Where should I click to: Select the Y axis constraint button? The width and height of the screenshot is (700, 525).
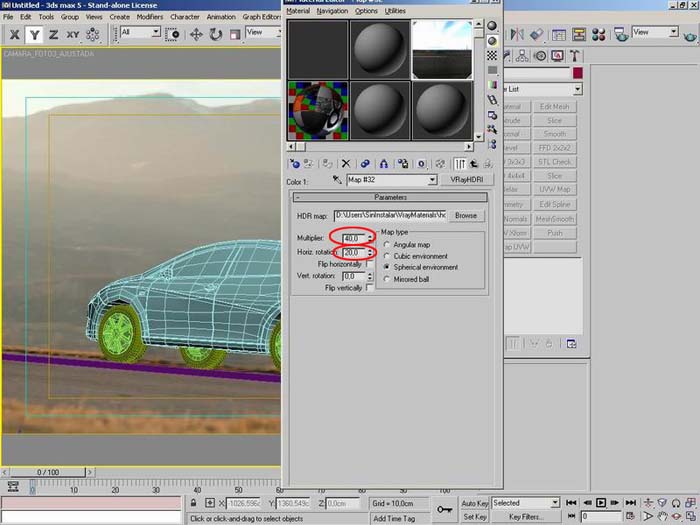coord(35,34)
